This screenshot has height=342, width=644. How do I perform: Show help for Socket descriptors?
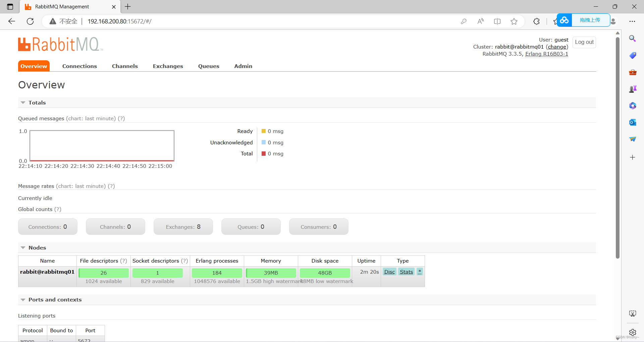184,261
